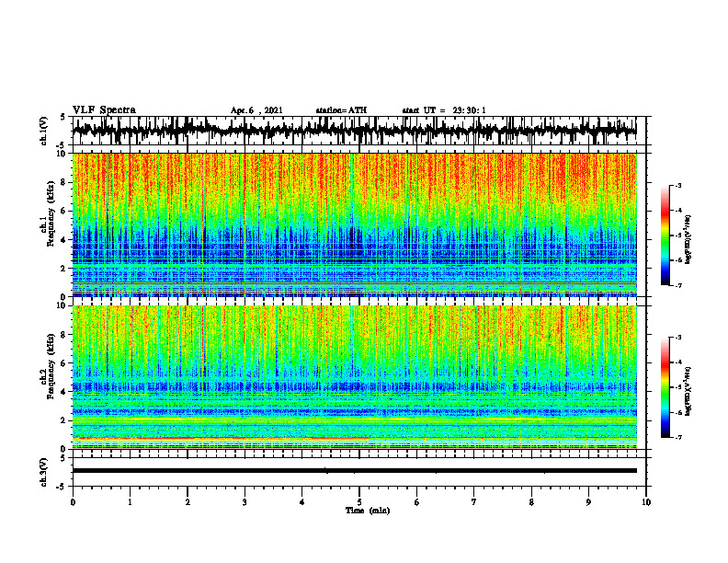The image size is (728, 563).
Task: Click the ch.3 flat voltage trace
Action: (x=355, y=471)
